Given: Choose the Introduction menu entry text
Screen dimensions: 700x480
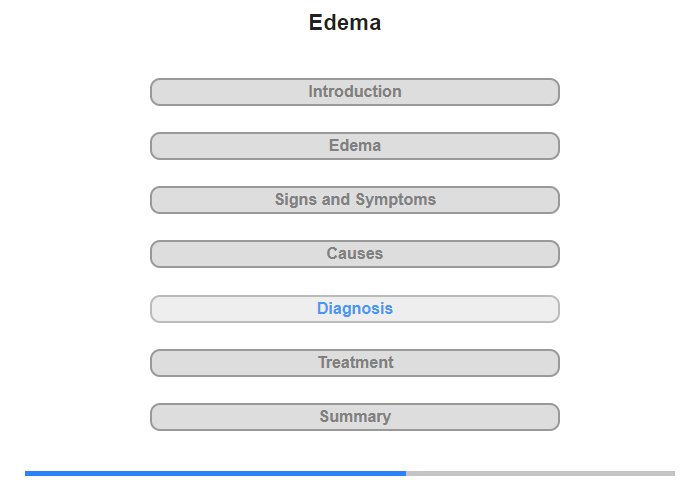Looking at the screenshot, I should pyautogui.click(x=355, y=92).
